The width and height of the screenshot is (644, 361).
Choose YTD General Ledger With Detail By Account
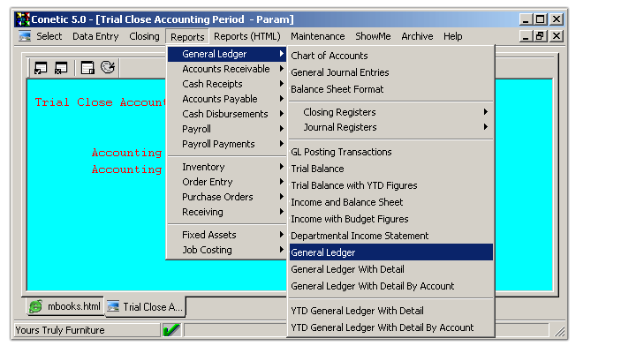coord(382,327)
